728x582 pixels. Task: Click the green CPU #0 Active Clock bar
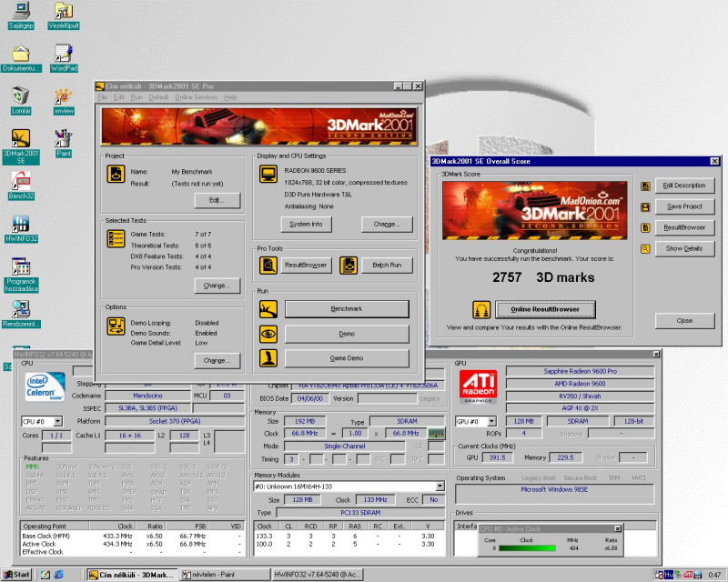pyautogui.click(x=527, y=548)
